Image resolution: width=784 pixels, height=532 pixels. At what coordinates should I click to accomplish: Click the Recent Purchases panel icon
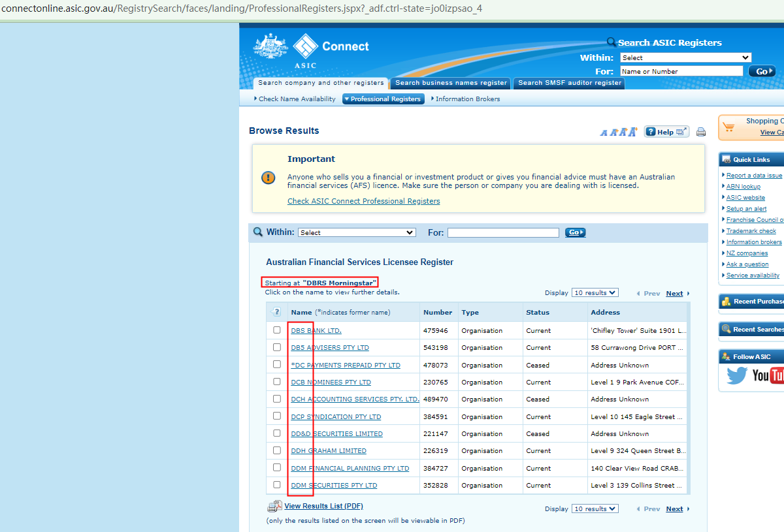(x=725, y=302)
